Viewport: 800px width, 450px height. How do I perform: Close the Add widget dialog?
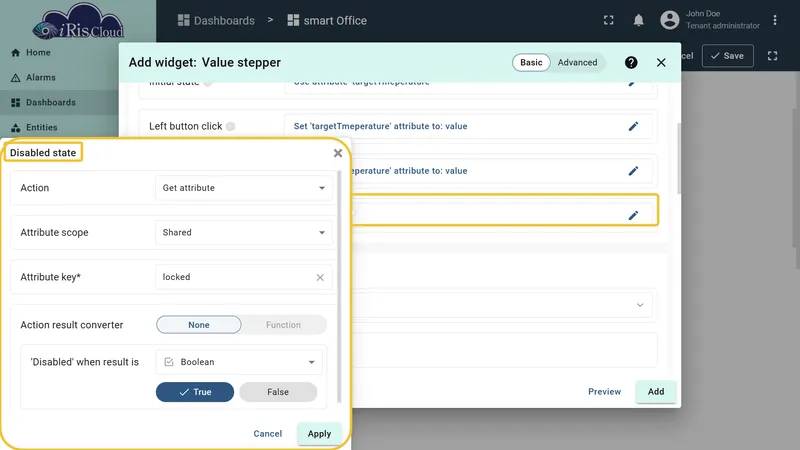tap(661, 62)
